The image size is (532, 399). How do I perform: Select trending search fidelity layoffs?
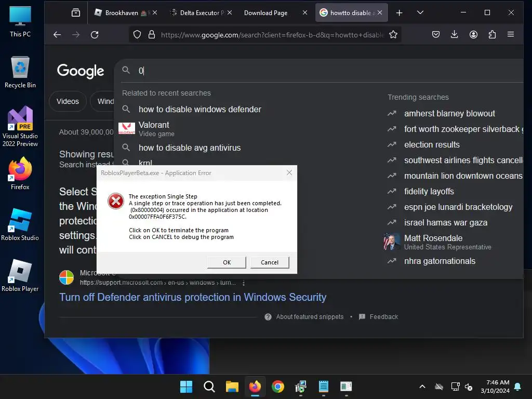(x=429, y=192)
